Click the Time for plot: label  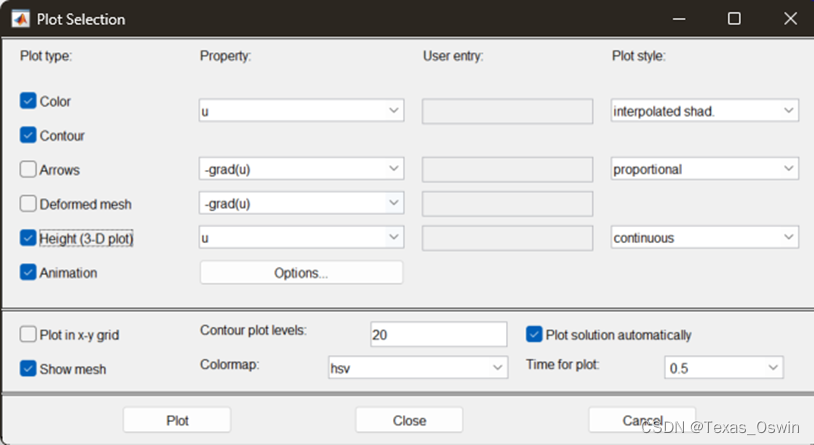tap(563, 365)
